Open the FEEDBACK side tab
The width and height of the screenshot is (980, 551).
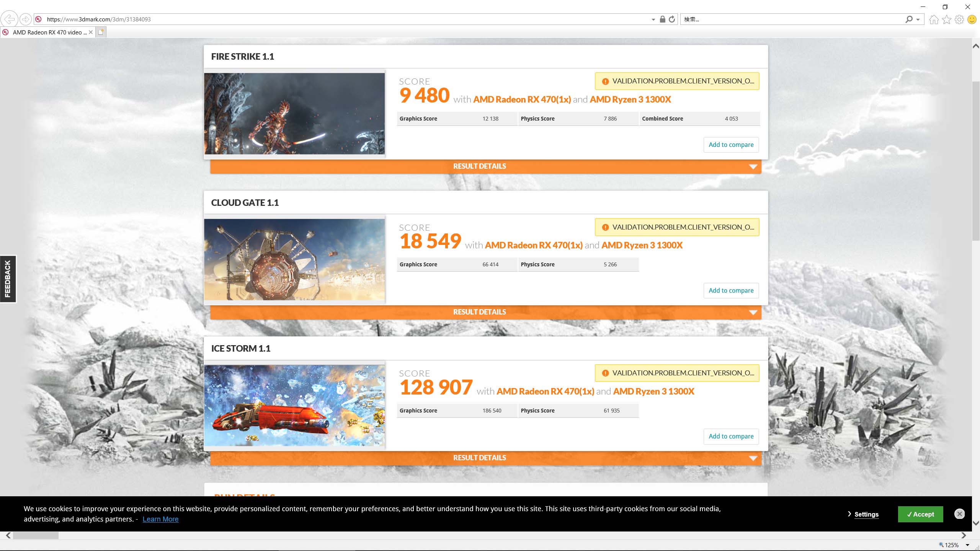click(x=8, y=279)
